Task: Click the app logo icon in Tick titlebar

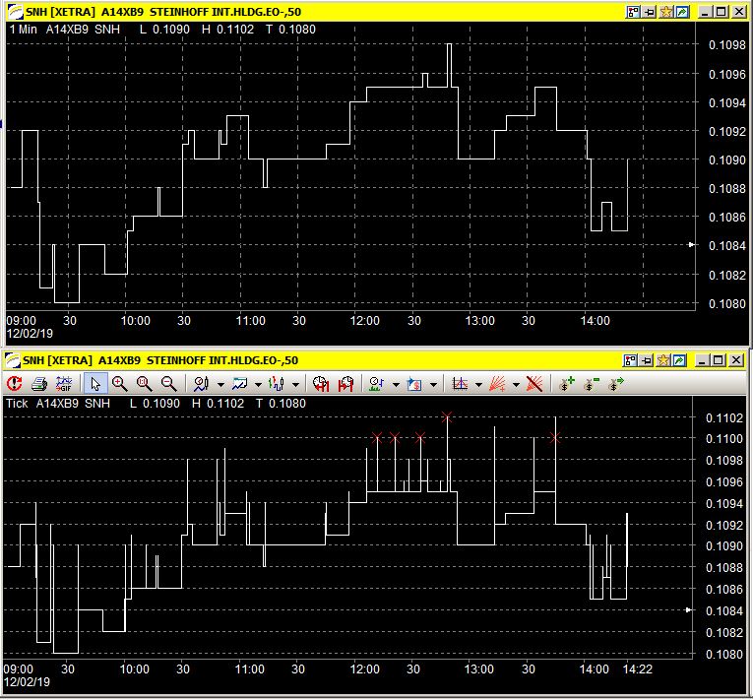Action: pyautogui.click(x=13, y=360)
